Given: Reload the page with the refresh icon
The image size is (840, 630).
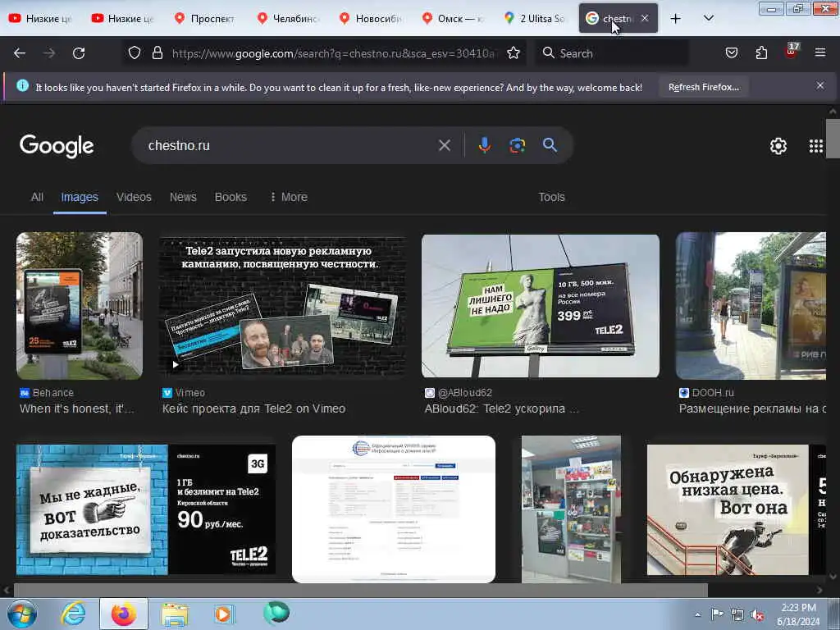Looking at the screenshot, I should [x=79, y=53].
